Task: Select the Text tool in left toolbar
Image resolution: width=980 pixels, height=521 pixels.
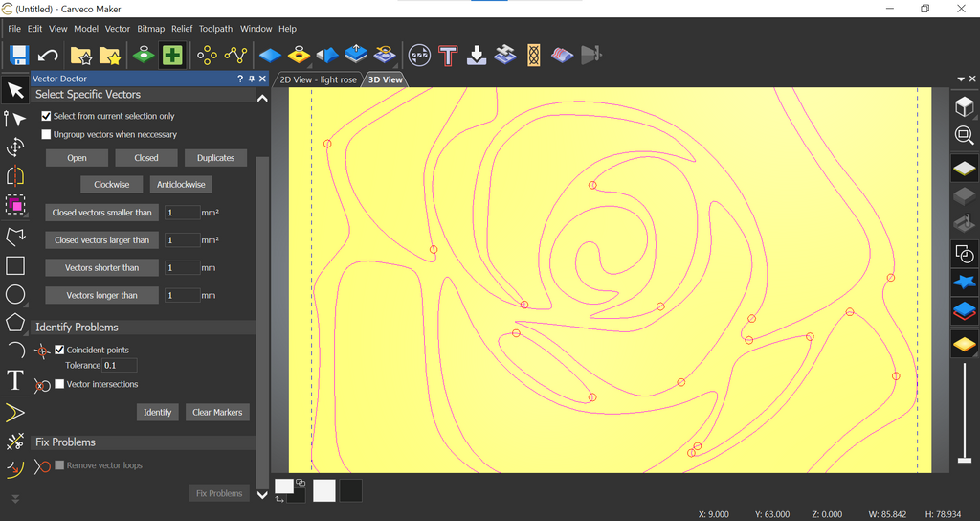Action: [x=15, y=380]
